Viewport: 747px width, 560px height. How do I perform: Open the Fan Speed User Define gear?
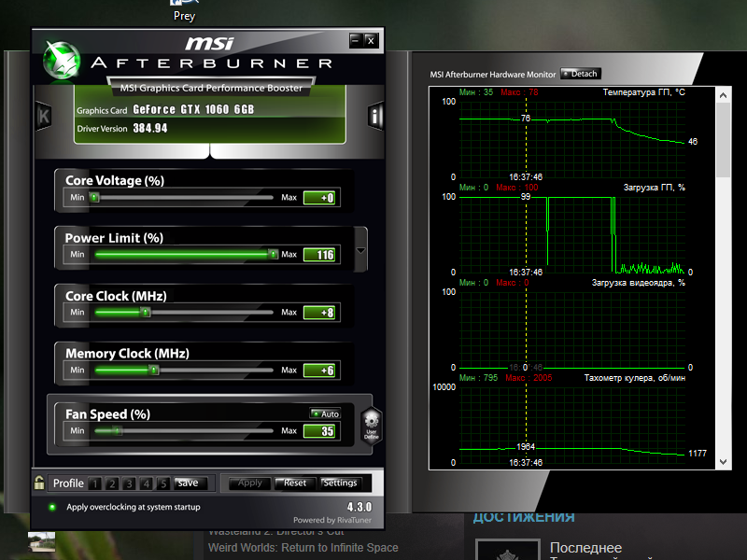pyautogui.click(x=371, y=427)
